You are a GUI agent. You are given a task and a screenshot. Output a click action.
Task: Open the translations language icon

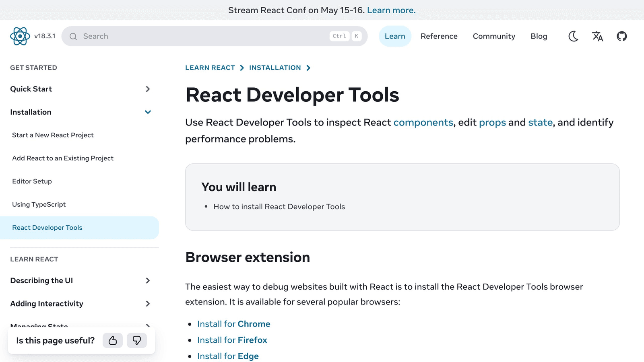(598, 36)
